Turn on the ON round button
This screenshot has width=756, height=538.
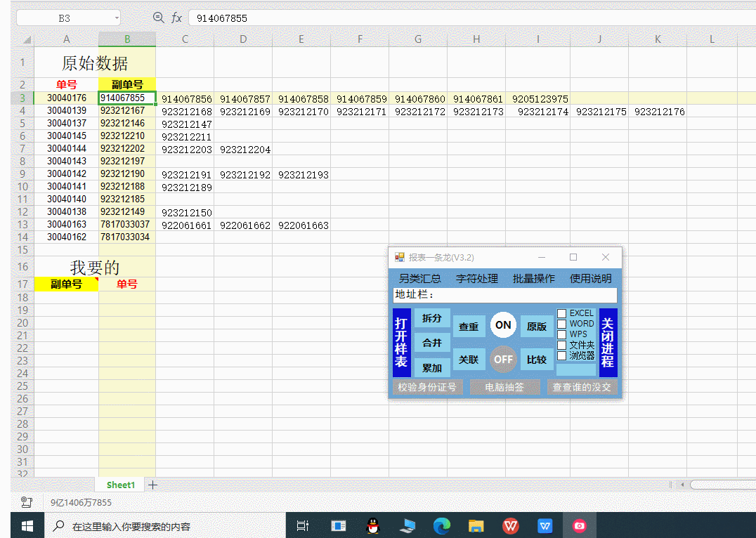[x=503, y=325]
